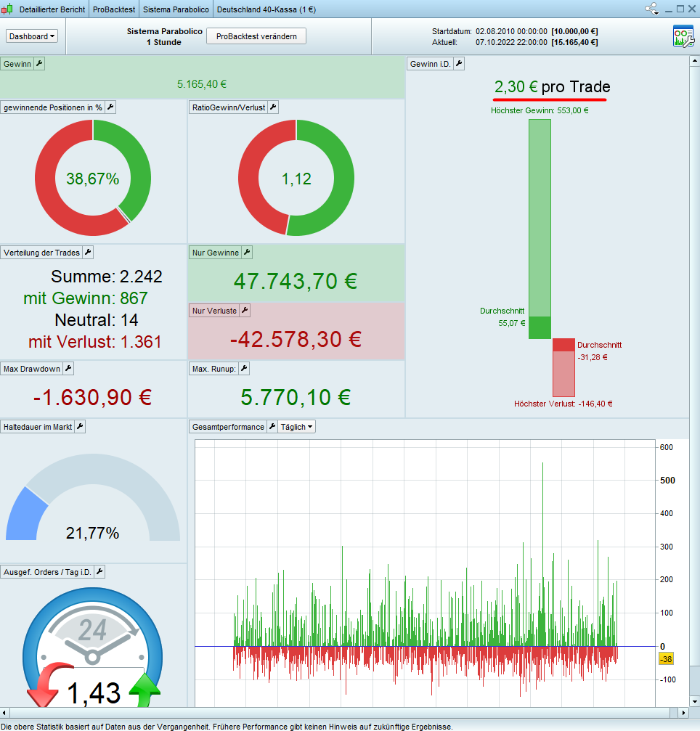Select the Detaillierter Bericht tab
The image size is (700, 731).
pos(52,9)
